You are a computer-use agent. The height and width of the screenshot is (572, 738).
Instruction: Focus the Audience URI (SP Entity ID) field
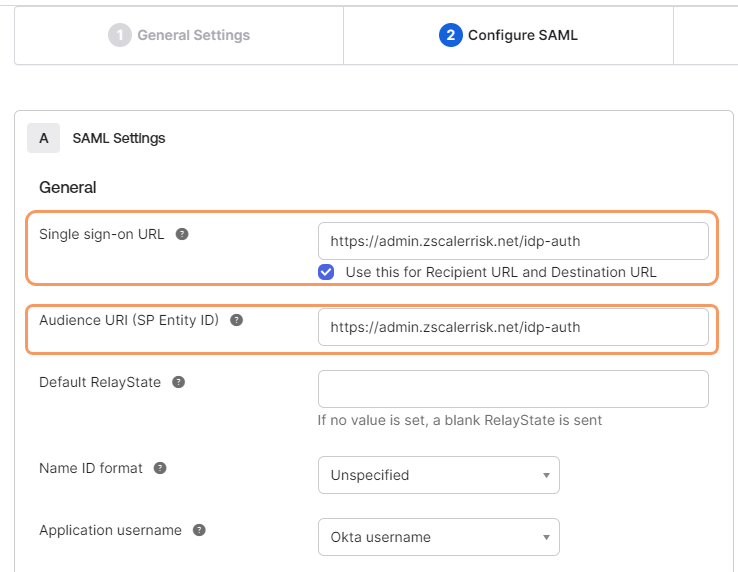click(x=512, y=327)
